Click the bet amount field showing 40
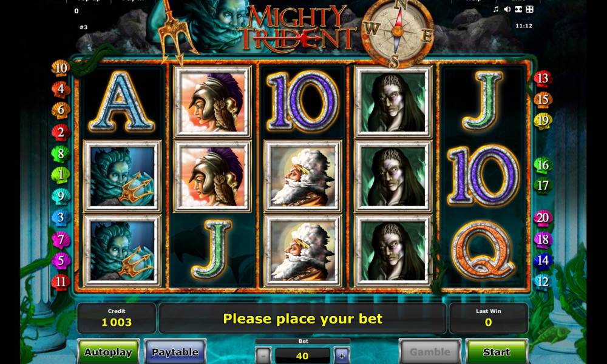 coord(302,356)
